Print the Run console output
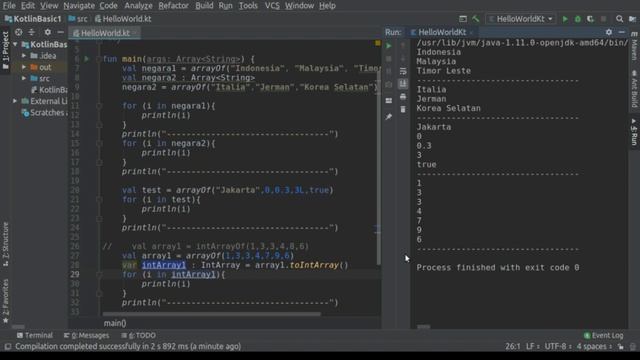Image resolution: width=640 pixels, height=360 pixels. pyautogui.click(x=403, y=97)
